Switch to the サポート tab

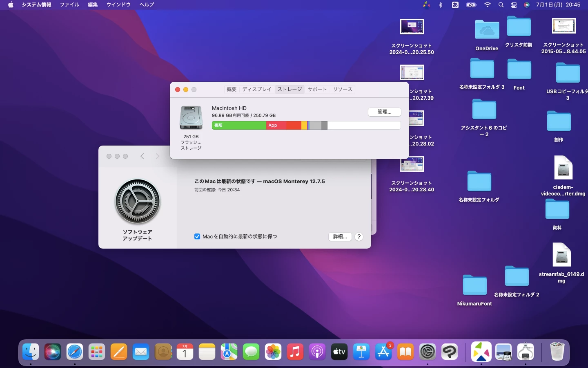pyautogui.click(x=317, y=89)
